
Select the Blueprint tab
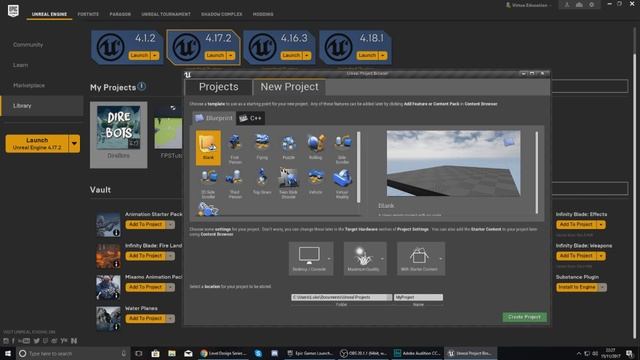pyautogui.click(x=214, y=118)
